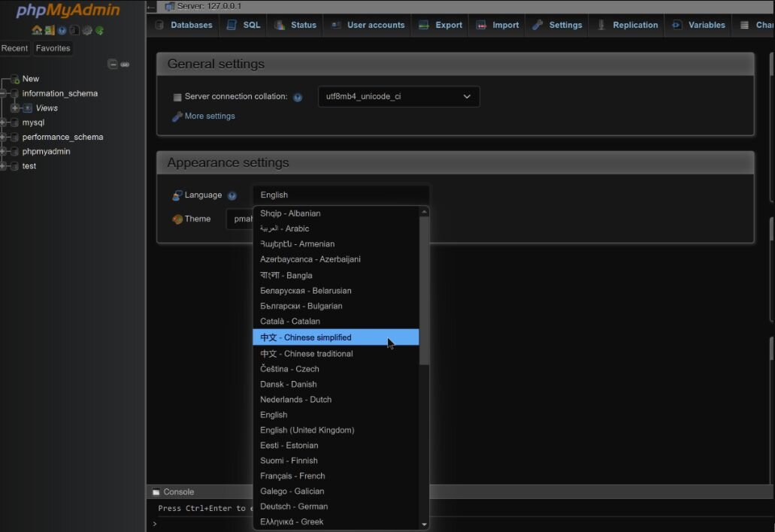Image resolution: width=775 pixels, height=532 pixels.
Task: Click the log out (exit door) icon
Action: [50, 31]
